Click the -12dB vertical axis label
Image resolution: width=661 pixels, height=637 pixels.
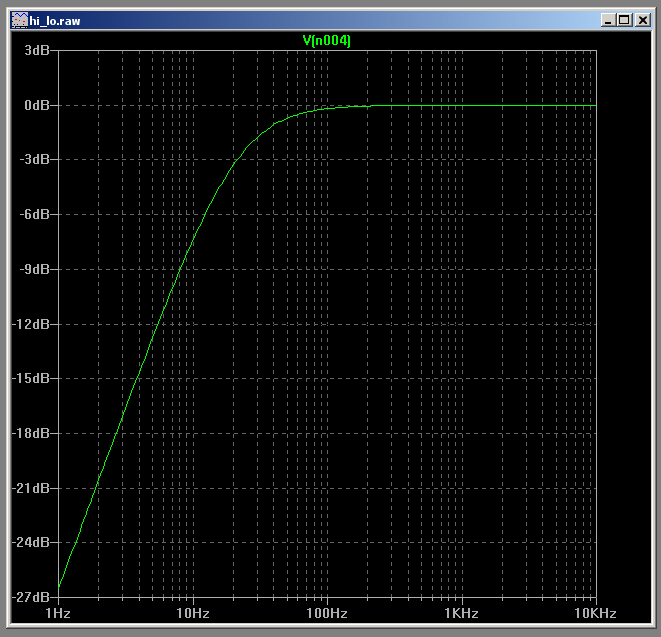click(x=33, y=324)
